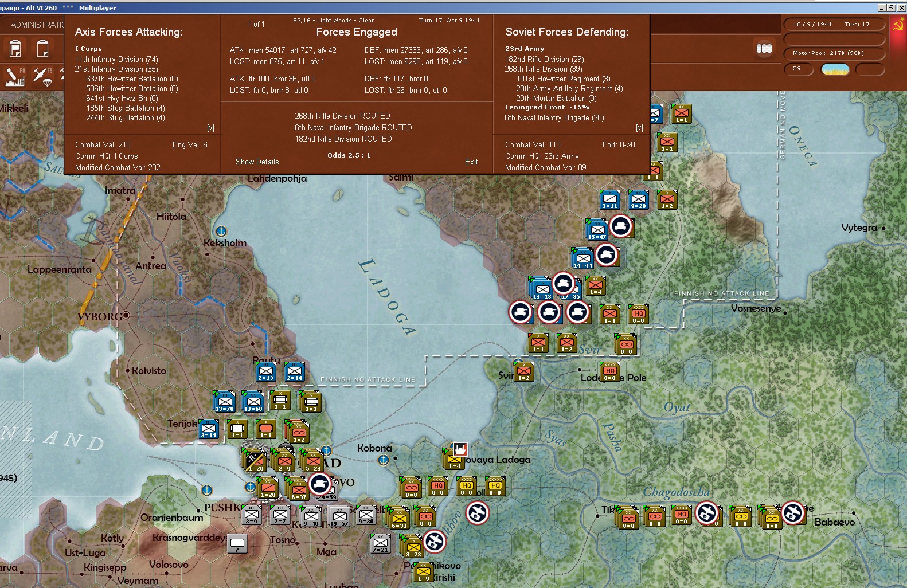
Task: Select the Soviet stack labeled 3=23
Action: click(x=413, y=546)
